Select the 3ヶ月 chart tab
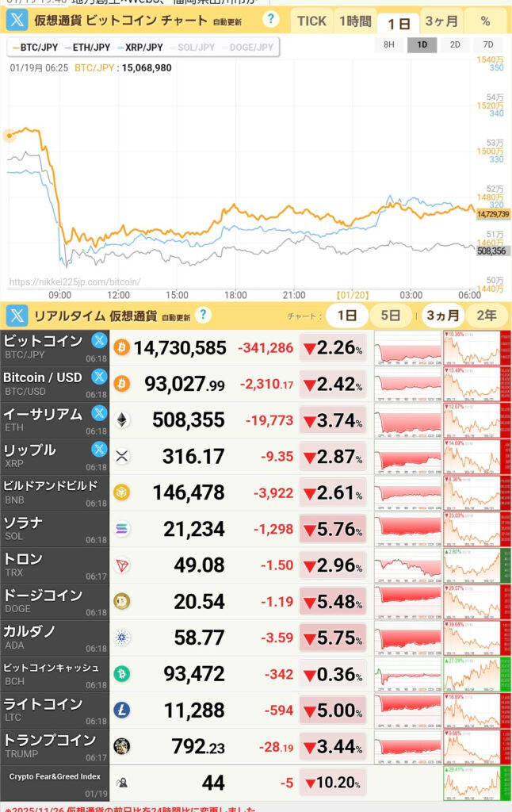 tap(441, 21)
